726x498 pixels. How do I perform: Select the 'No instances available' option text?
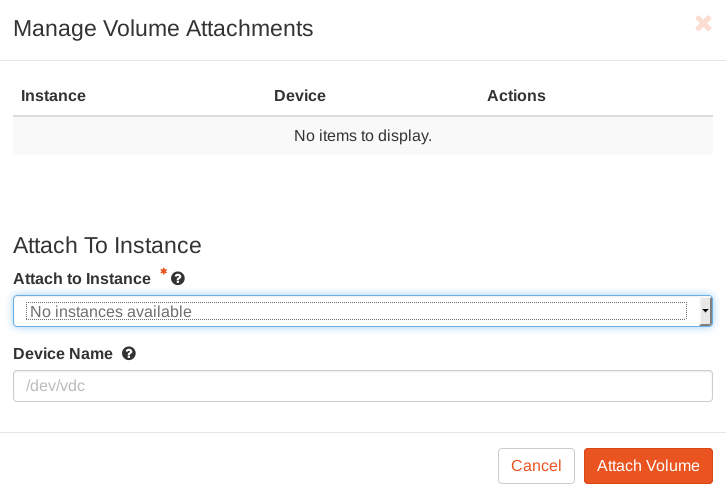pyautogui.click(x=111, y=312)
